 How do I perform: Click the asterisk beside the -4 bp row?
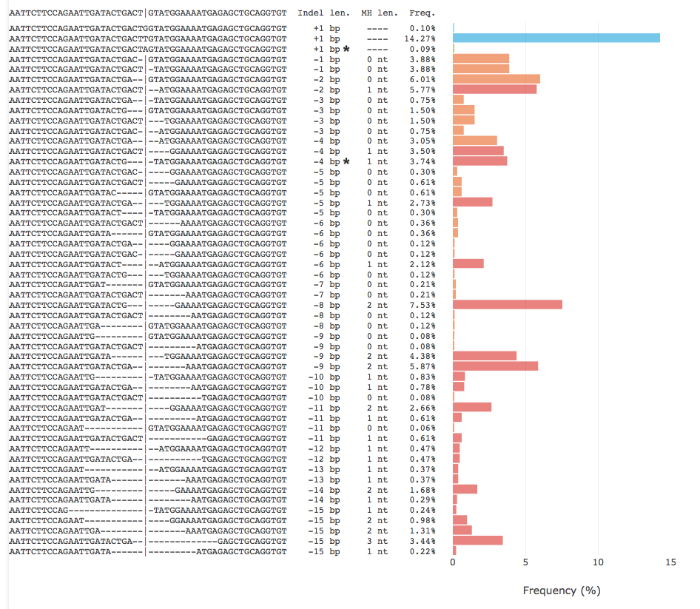click(x=346, y=161)
